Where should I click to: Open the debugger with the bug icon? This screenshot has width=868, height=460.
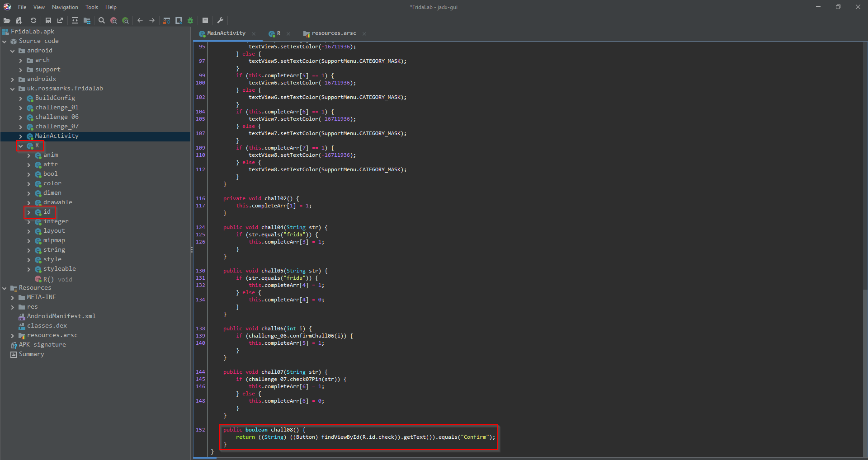pos(190,20)
